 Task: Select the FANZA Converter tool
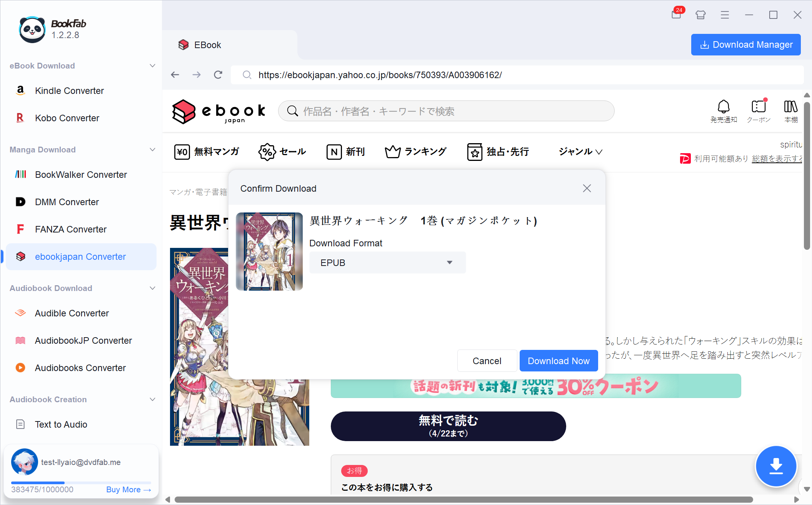click(70, 229)
